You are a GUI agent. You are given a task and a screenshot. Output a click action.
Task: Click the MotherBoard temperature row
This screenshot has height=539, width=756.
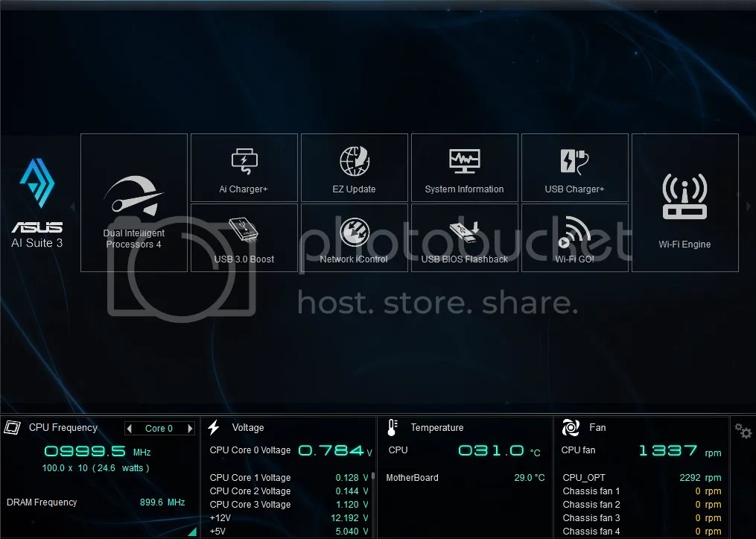pyautogui.click(x=466, y=478)
